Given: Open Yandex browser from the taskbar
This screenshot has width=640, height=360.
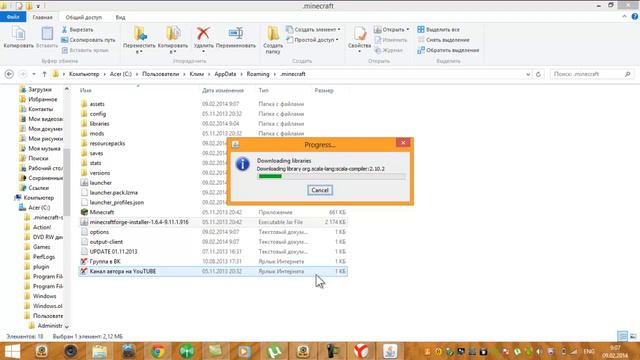Looking at the screenshot, I should (361, 351).
